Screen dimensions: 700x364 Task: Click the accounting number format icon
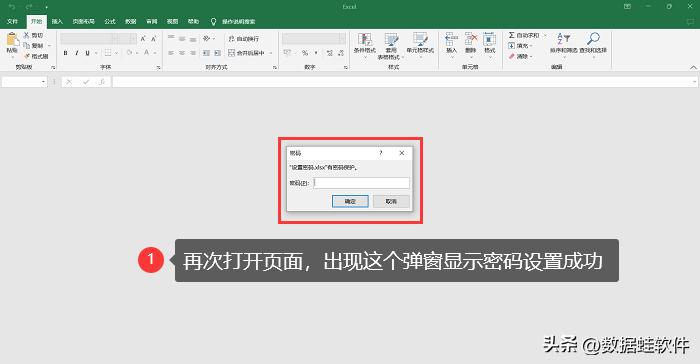(287, 53)
